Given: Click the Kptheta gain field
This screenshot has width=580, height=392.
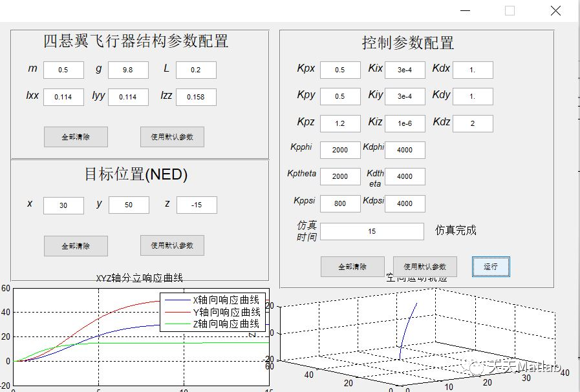Looking at the screenshot, I should [x=340, y=176].
